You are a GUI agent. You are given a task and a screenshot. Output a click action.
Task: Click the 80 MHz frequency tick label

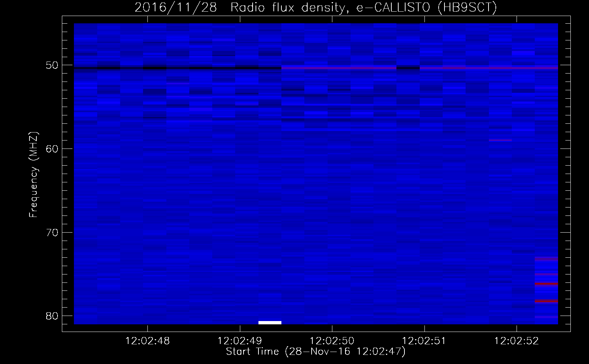(52, 316)
